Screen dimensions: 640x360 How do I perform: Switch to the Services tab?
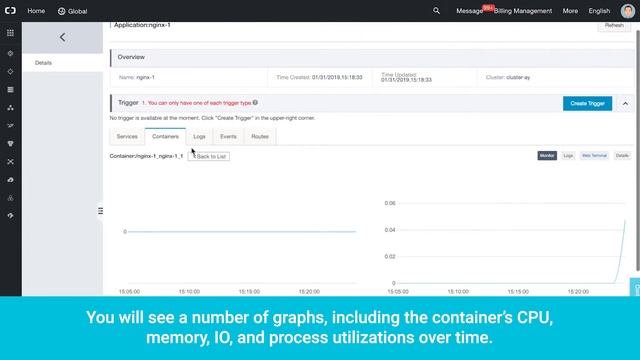pos(127,136)
